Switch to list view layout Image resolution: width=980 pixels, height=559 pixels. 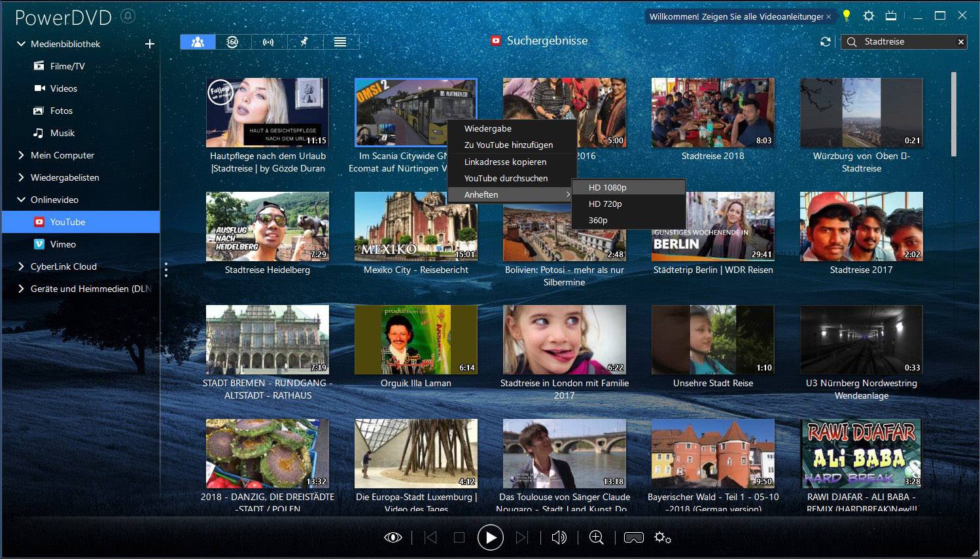[341, 41]
